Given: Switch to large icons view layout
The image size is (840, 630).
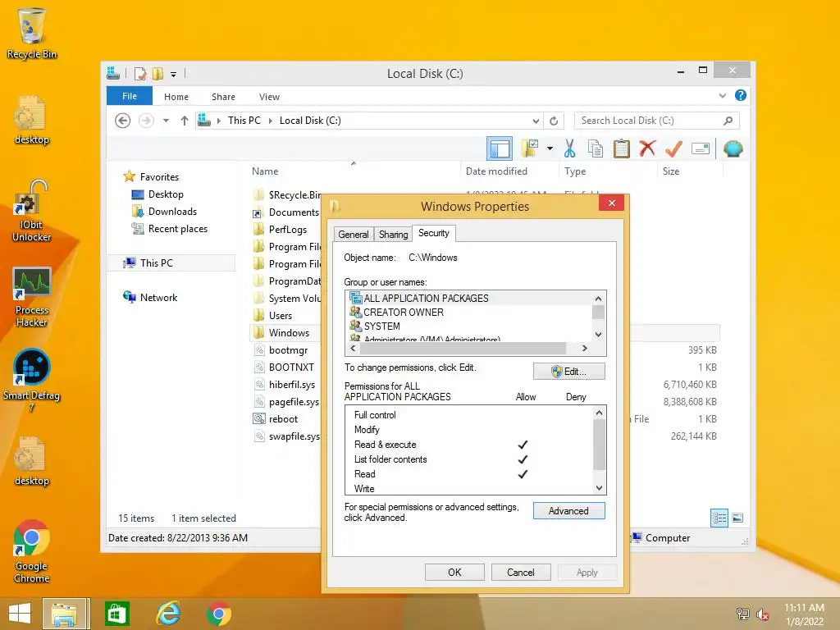Looking at the screenshot, I should 737,518.
